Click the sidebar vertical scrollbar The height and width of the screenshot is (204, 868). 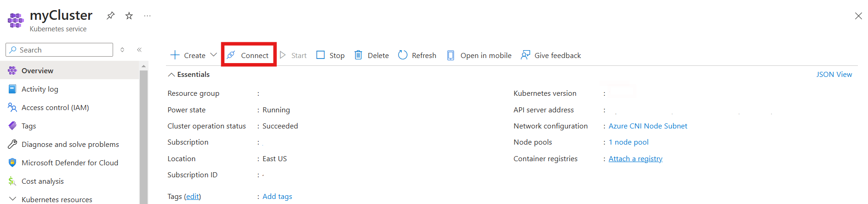coord(144,134)
